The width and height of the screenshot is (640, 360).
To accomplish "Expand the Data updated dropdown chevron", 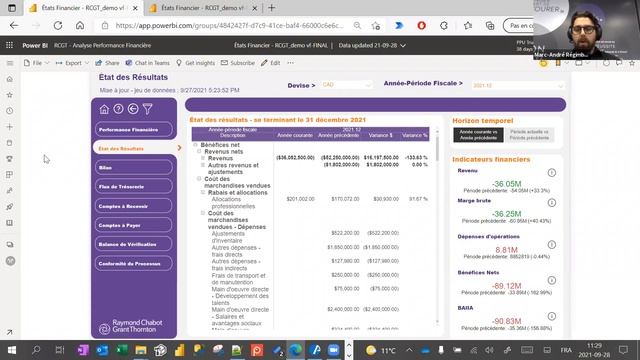I will pyautogui.click(x=403, y=46).
